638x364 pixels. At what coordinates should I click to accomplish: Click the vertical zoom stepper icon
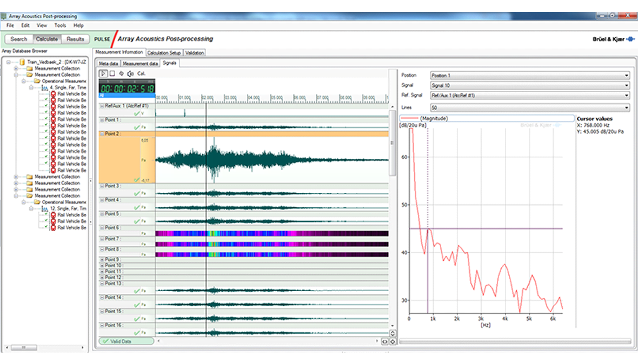pos(393,334)
